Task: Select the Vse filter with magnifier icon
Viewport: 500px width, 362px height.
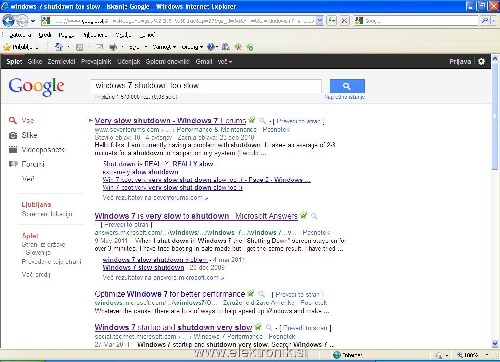Action: [x=22, y=120]
